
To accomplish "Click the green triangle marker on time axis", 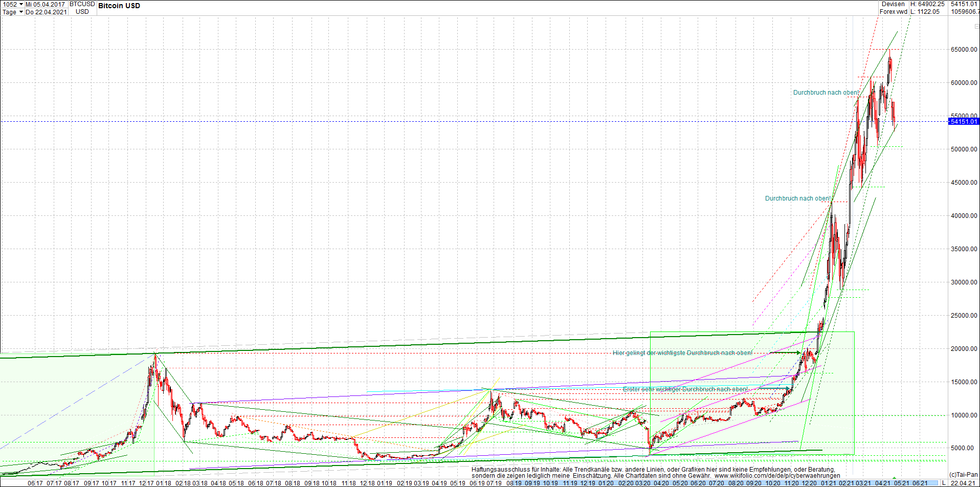I will point(894,478).
